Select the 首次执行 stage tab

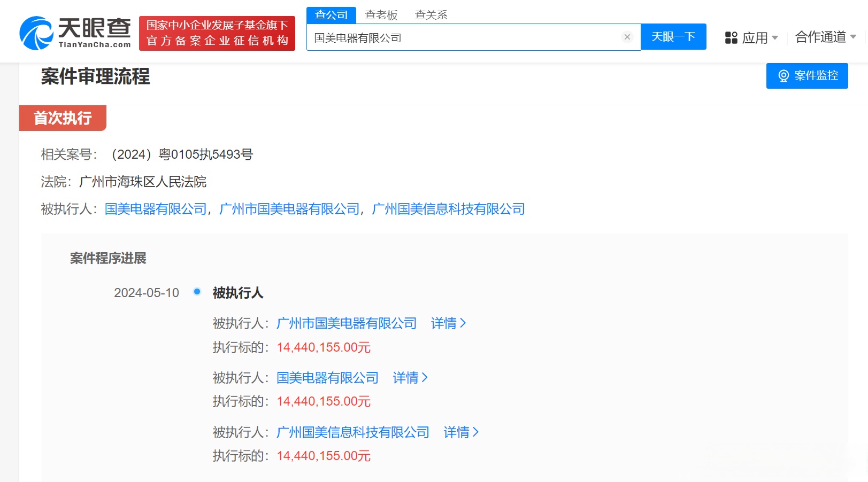63,118
